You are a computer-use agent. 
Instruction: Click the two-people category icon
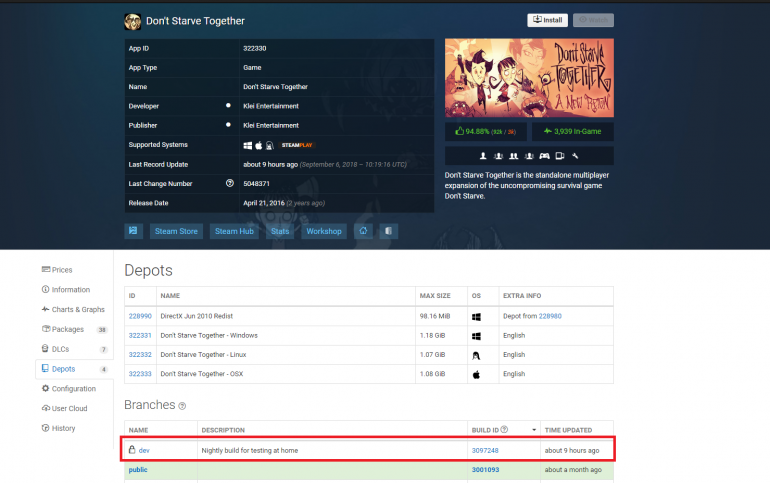[514, 156]
